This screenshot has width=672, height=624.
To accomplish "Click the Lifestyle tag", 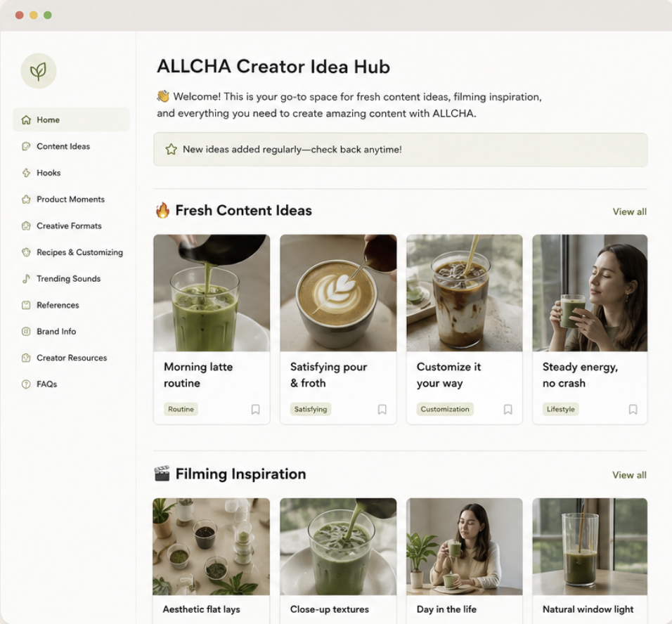I will (560, 409).
